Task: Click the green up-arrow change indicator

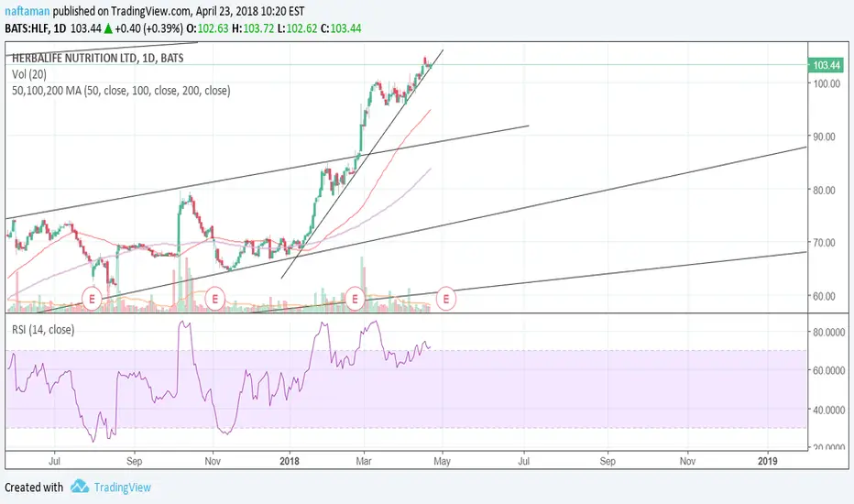Action: coord(108,29)
